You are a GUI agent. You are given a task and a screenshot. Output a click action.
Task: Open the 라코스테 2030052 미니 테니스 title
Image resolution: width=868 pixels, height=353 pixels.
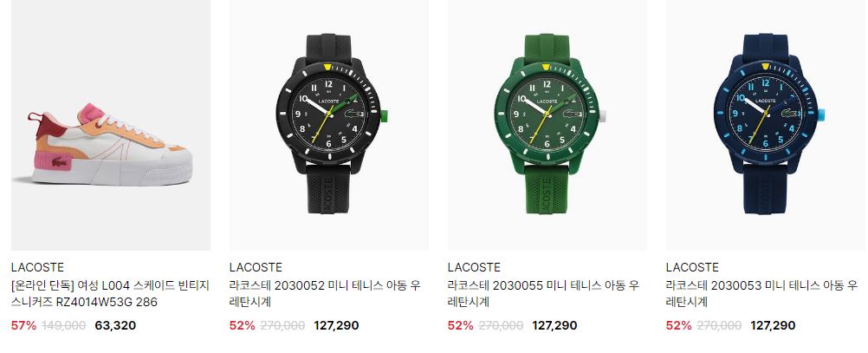326,294
